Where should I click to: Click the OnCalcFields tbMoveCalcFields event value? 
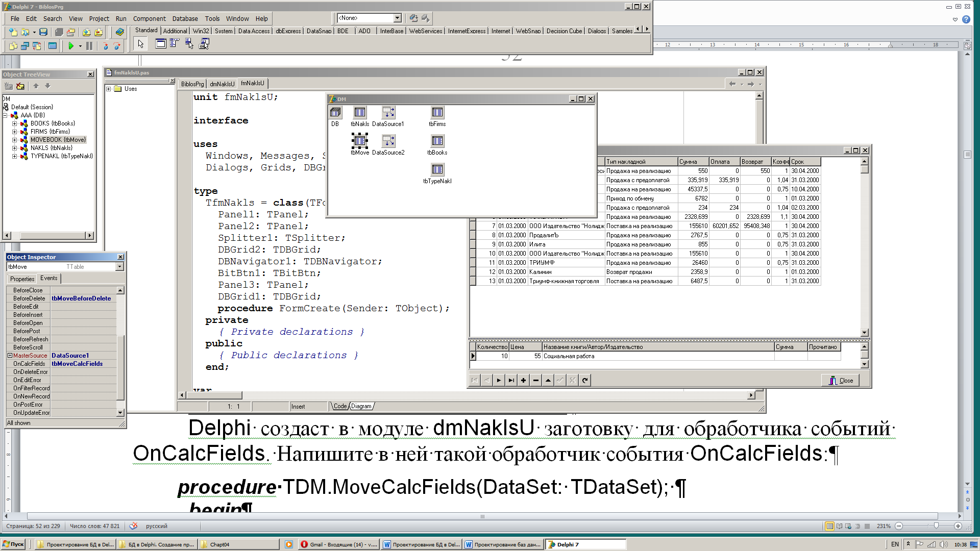(x=83, y=364)
